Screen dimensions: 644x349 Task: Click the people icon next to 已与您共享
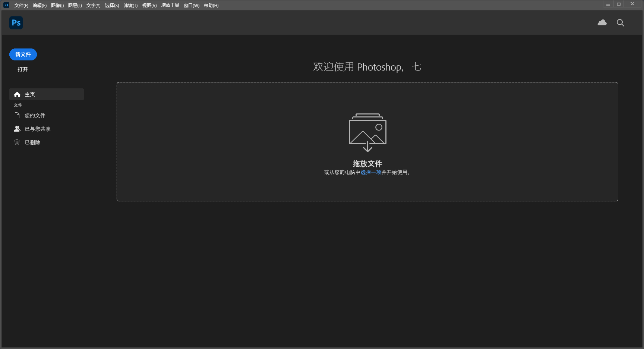coord(17,129)
